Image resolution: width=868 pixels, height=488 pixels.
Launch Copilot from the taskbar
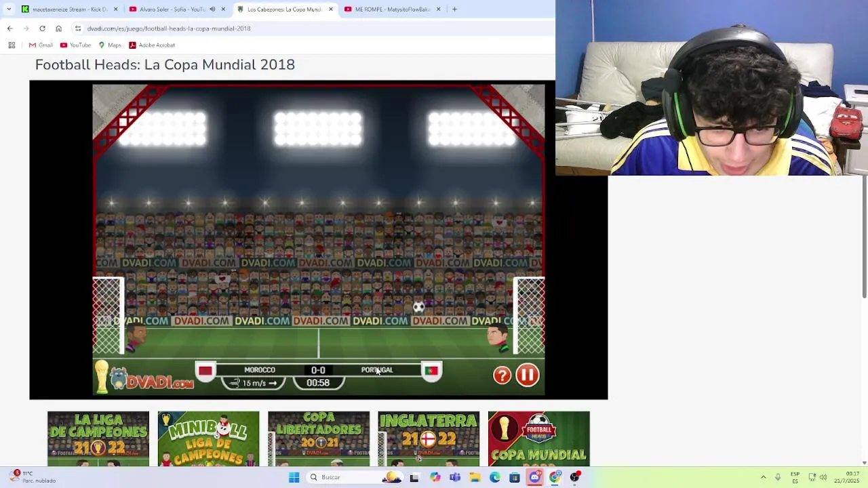click(435, 477)
